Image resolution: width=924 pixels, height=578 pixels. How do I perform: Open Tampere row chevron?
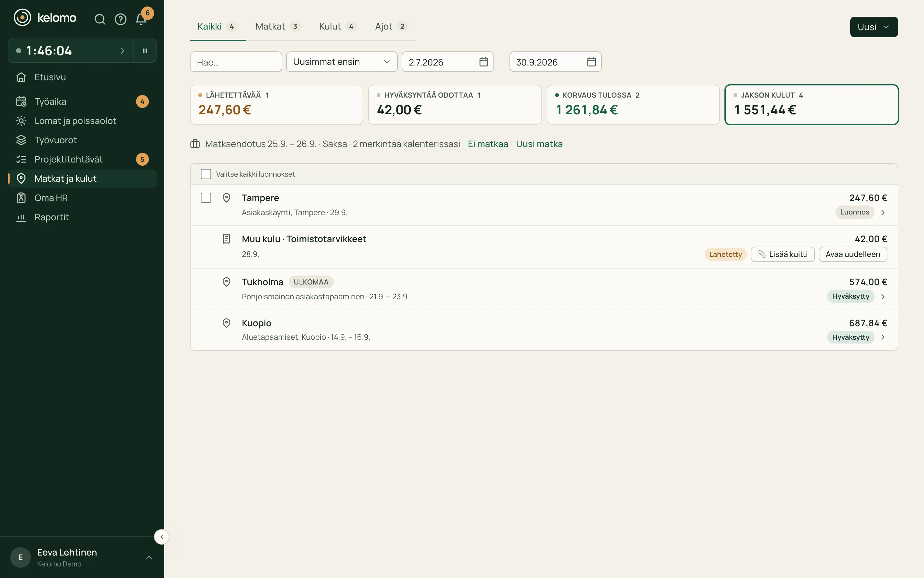tap(883, 213)
